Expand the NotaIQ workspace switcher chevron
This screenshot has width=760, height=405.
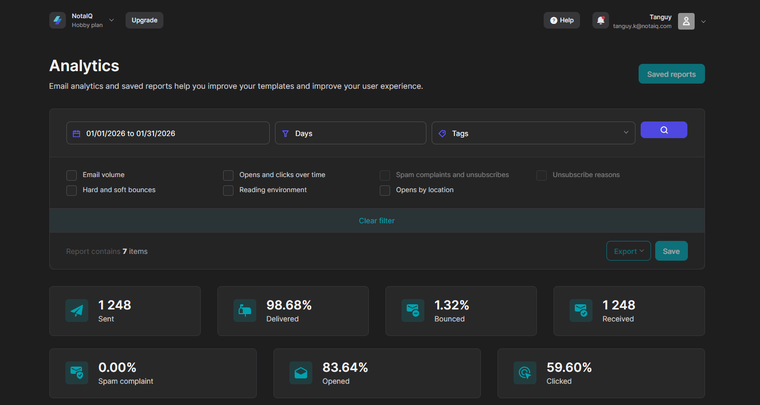click(x=111, y=20)
